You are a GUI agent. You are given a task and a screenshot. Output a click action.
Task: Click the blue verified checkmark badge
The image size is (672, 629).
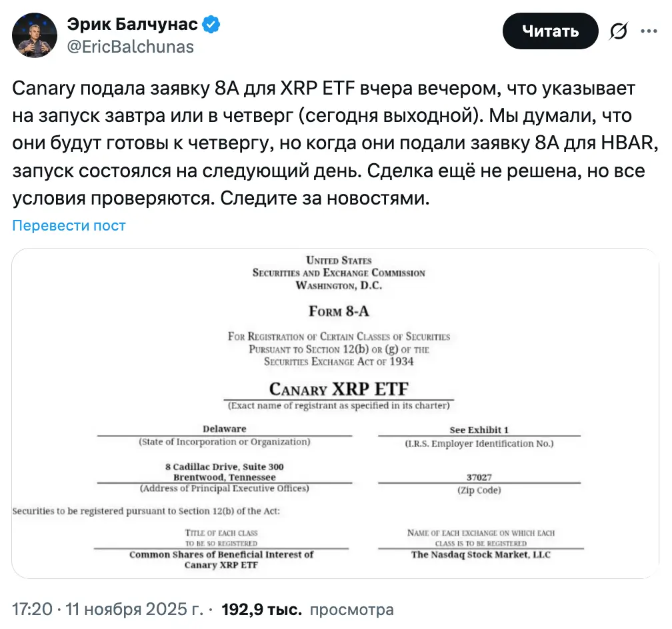pos(212,25)
